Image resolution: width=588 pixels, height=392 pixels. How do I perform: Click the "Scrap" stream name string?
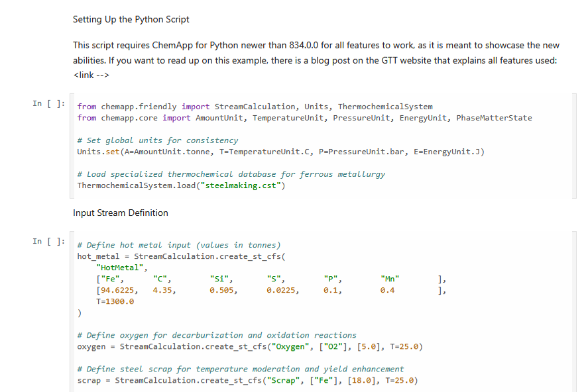click(283, 380)
